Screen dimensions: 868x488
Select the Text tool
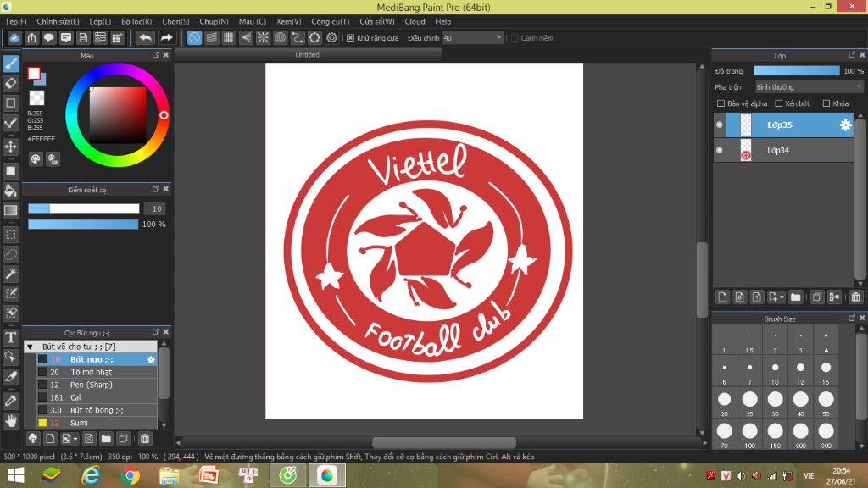tap(11, 337)
